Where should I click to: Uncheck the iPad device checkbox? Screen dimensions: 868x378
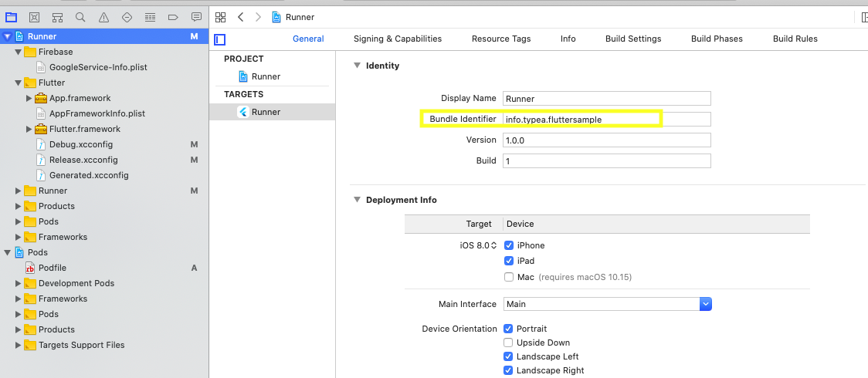[x=509, y=261]
